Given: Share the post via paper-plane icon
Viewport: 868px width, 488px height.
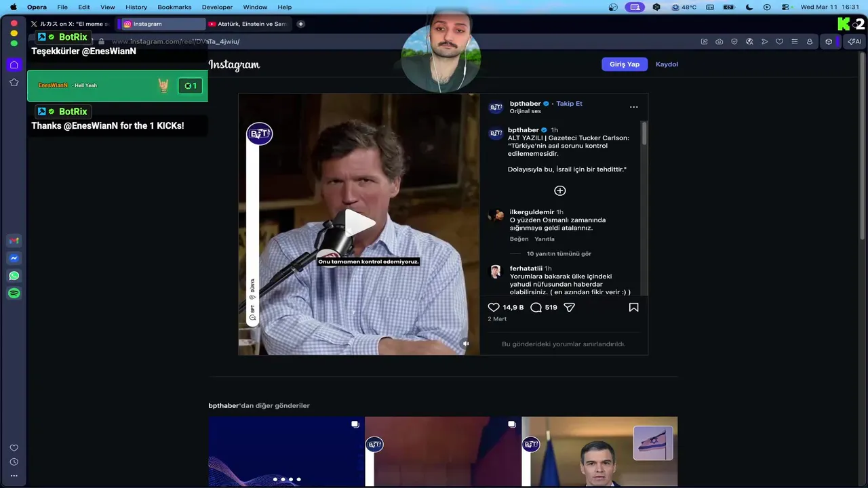Looking at the screenshot, I should pos(570,307).
